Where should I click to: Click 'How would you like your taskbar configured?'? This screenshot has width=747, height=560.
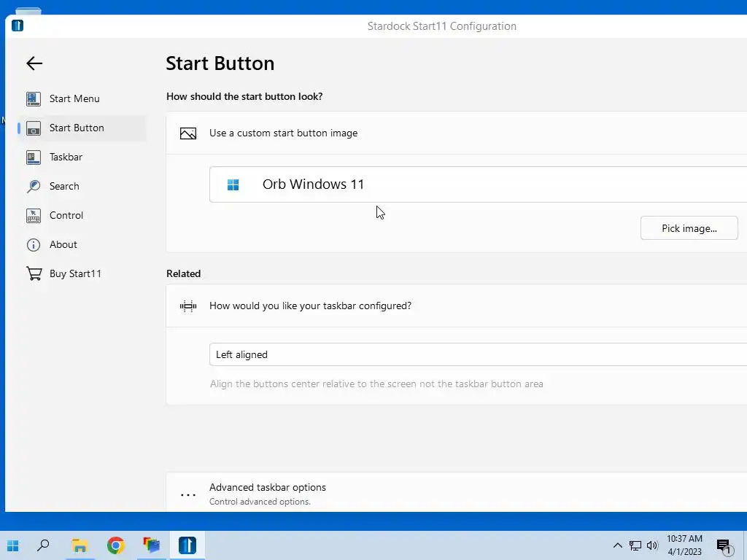click(310, 306)
